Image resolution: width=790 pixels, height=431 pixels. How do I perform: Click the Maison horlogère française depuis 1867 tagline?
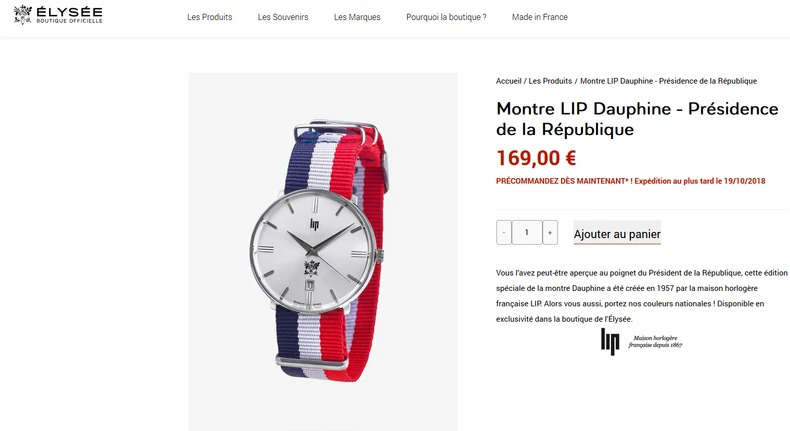[x=655, y=342]
